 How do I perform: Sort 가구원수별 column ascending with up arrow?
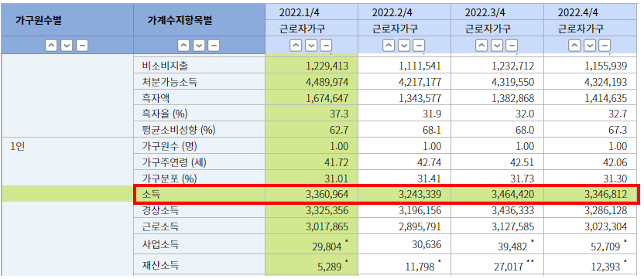tap(51, 46)
